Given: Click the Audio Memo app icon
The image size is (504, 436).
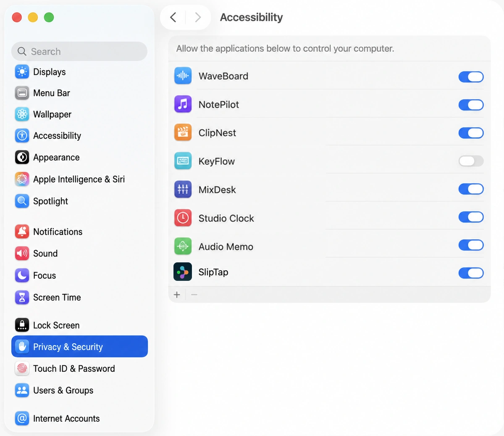Looking at the screenshot, I should (x=183, y=246).
